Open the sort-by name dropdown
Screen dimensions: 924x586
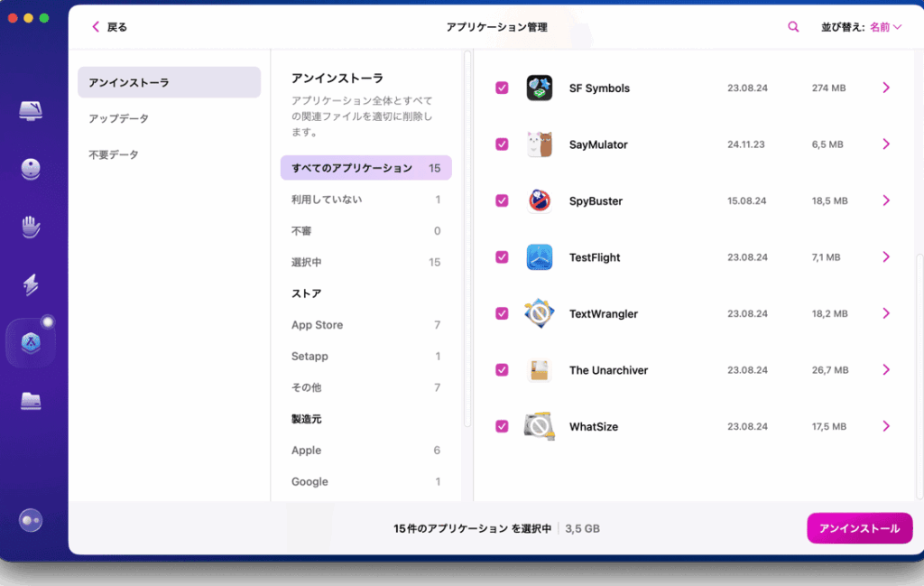[885, 27]
